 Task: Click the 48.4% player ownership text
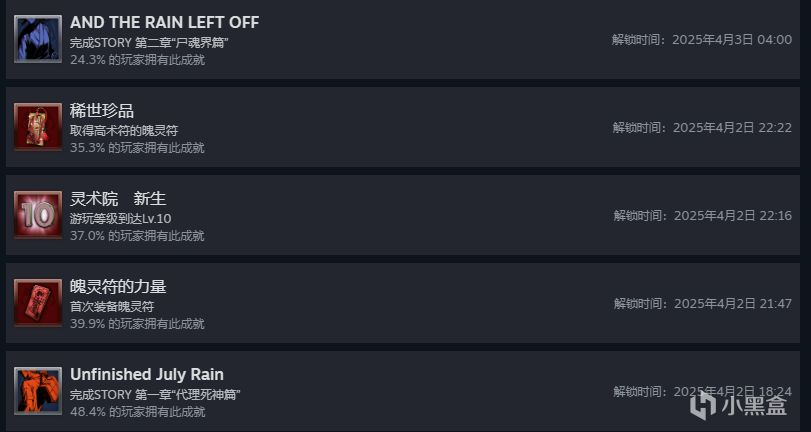click(138, 412)
